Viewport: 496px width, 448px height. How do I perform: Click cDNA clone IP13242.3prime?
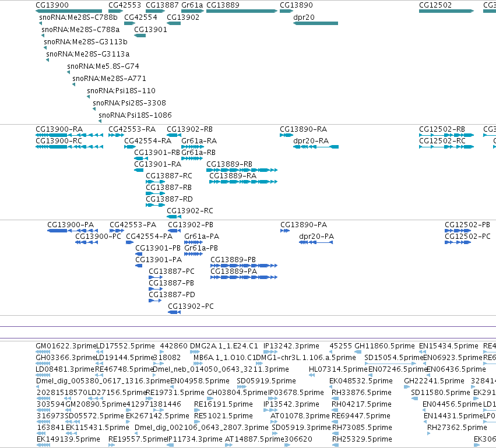click(270, 352)
